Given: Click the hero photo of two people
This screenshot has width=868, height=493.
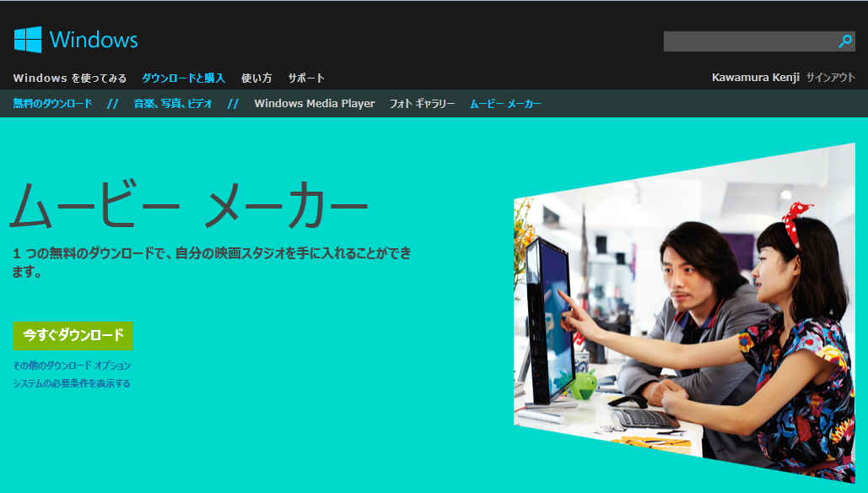Looking at the screenshot, I should 684,313.
